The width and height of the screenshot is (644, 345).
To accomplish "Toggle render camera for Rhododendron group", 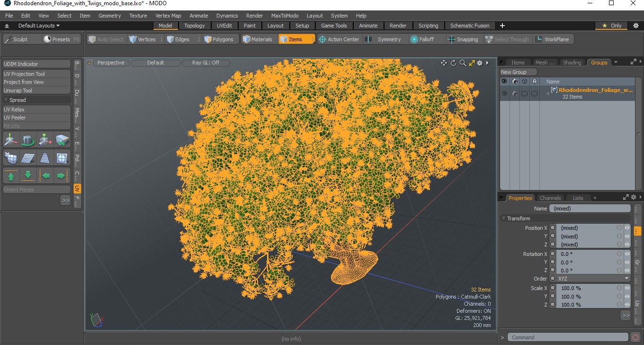I will [x=514, y=93].
